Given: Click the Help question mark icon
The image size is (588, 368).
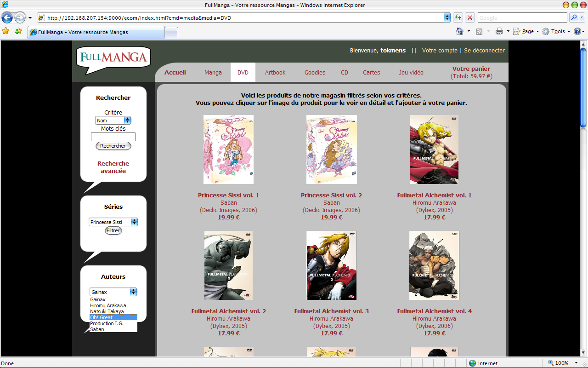Looking at the screenshot, I should pyautogui.click(x=577, y=31).
